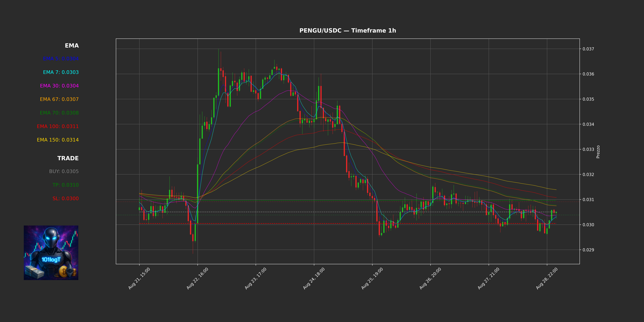Click the EMA 5: 0.0304 label
Screen dimensions: 644x322
tap(61, 59)
